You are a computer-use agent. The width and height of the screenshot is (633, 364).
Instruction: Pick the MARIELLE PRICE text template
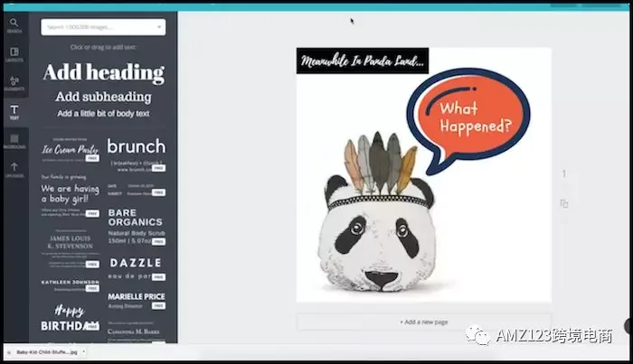[137, 301]
